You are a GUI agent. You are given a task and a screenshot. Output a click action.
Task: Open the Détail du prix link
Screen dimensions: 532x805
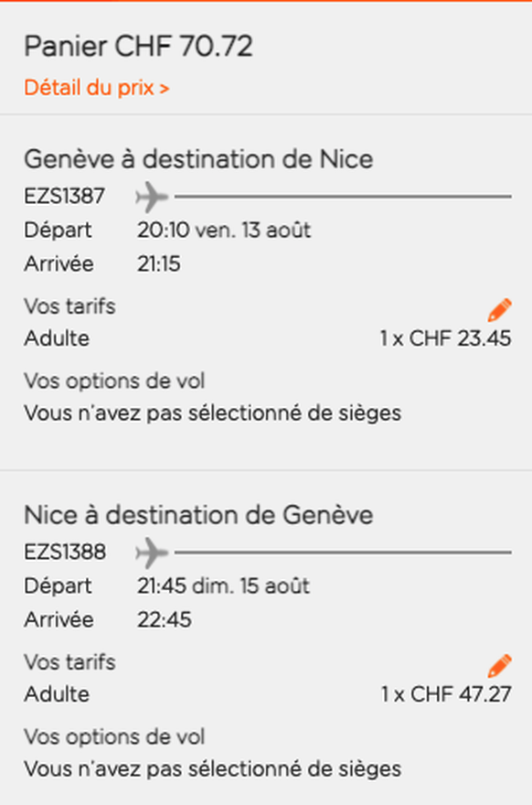point(97,88)
